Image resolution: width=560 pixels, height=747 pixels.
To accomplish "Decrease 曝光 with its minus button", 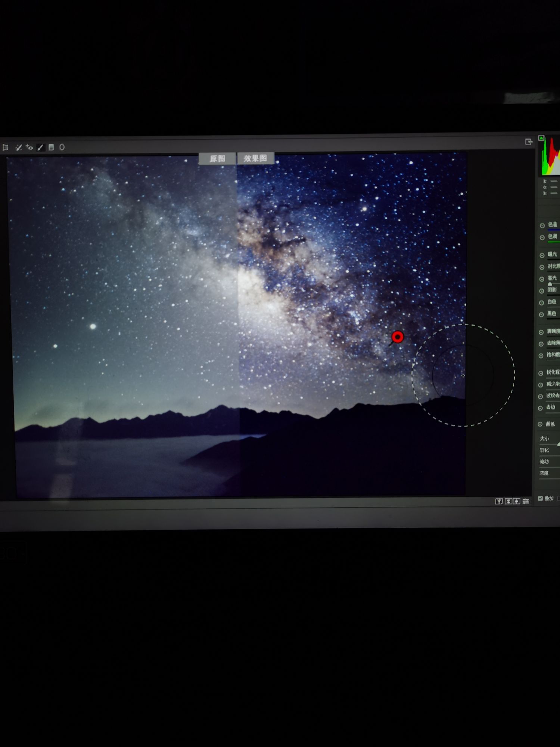I will click(x=542, y=255).
